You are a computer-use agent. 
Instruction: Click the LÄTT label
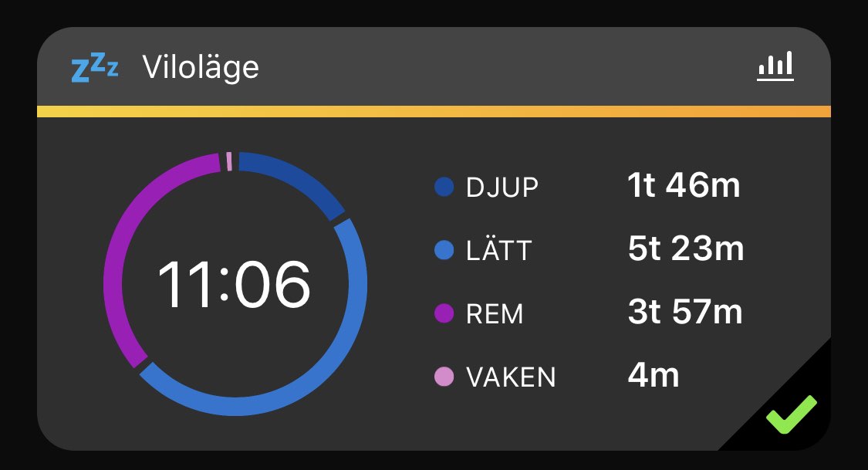pos(498,249)
